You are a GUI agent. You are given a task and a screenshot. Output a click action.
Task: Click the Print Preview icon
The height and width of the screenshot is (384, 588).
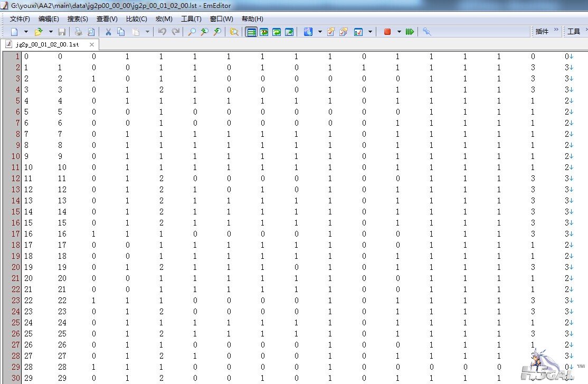pos(91,32)
